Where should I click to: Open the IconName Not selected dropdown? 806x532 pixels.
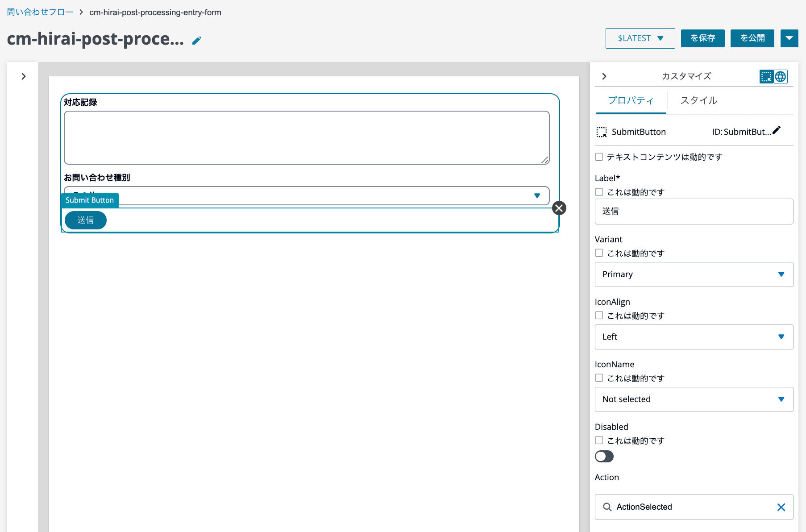coord(694,399)
